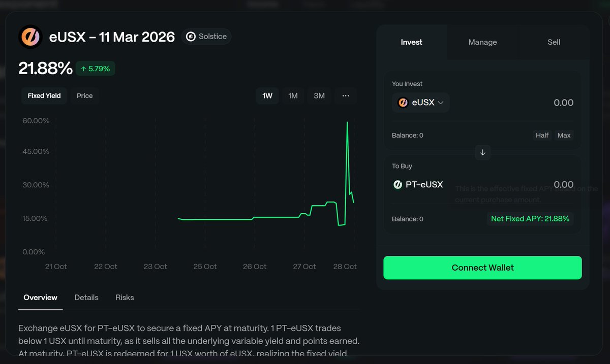Click the green 5.79% change badge
The width and height of the screenshot is (610, 364).
(96, 69)
